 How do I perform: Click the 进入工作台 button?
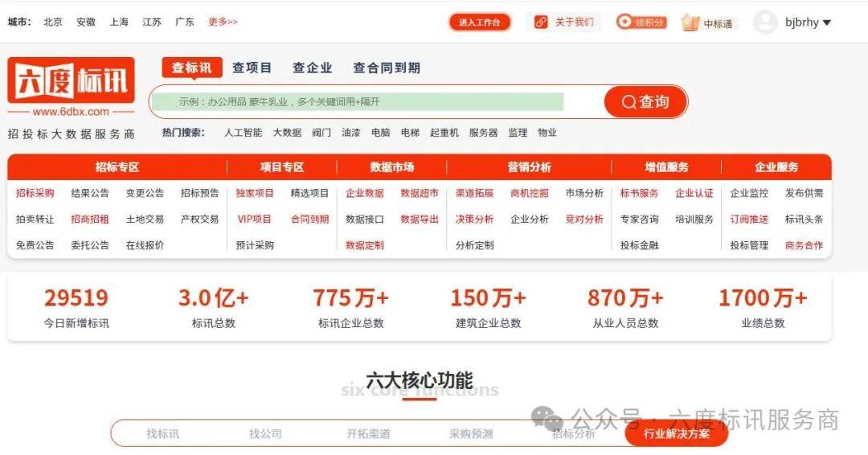point(479,23)
